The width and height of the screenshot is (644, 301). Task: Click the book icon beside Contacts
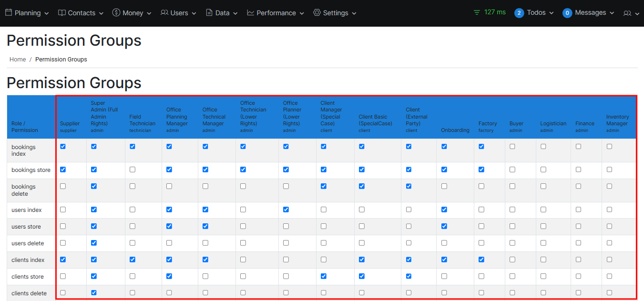coord(62,13)
